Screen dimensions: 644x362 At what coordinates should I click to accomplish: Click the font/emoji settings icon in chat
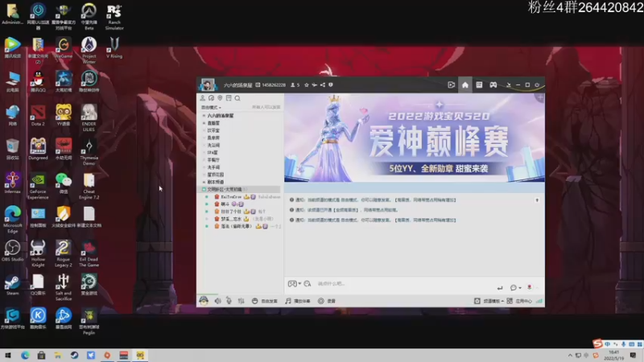[x=308, y=284]
